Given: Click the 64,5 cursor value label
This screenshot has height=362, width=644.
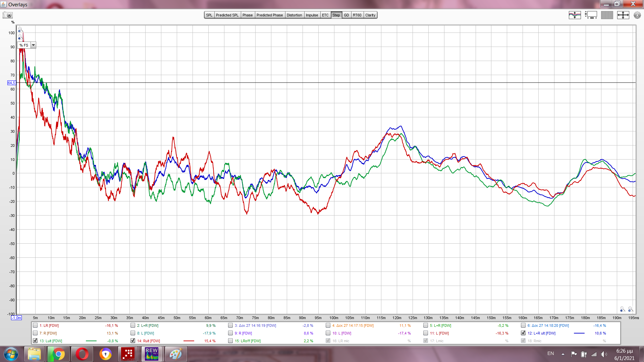Looking at the screenshot, I should [x=11, y=83].
